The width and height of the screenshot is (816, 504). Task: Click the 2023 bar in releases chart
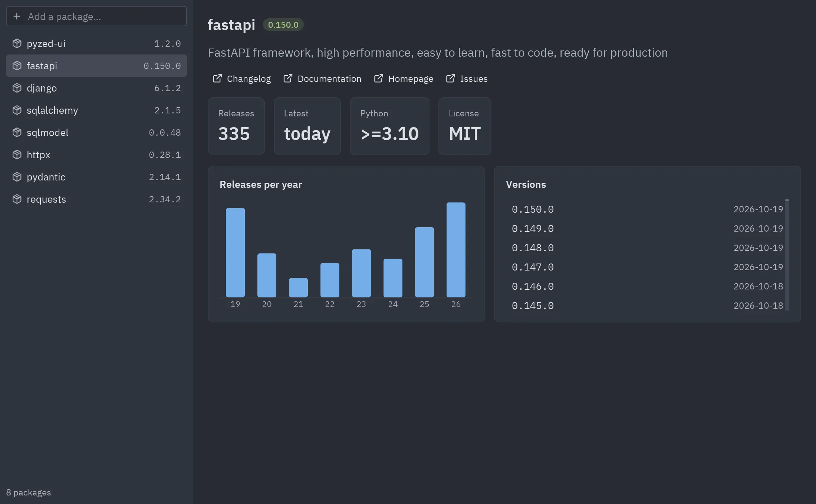(x=361, y=273)
